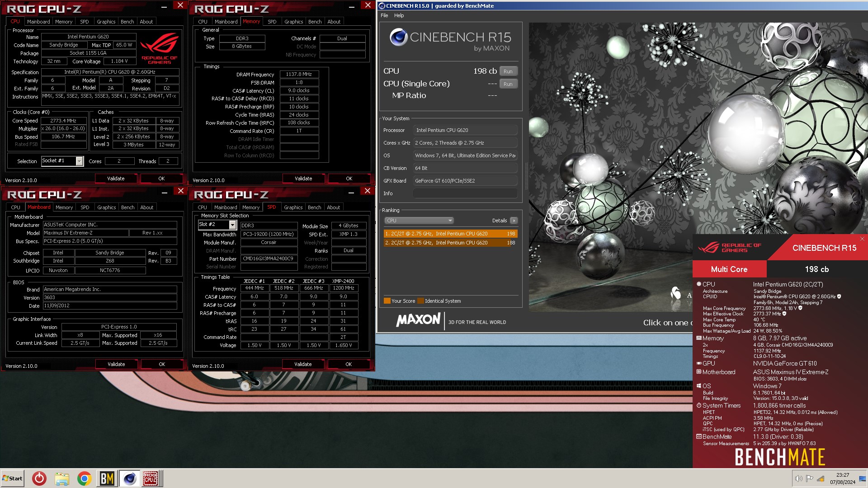The image size is (868, 488).
Task: Click the DRAM Frequency value 1137.8 MHz
Action: 299,74
